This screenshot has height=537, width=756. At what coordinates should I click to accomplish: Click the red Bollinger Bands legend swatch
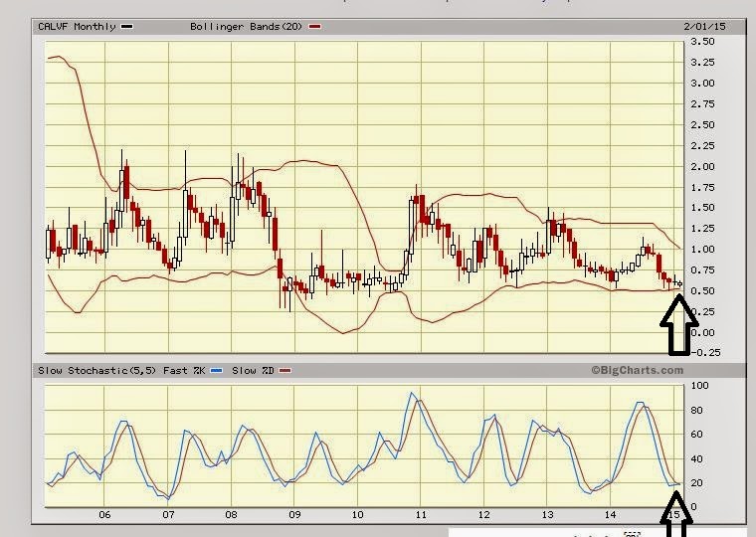[x=314, y=27]
